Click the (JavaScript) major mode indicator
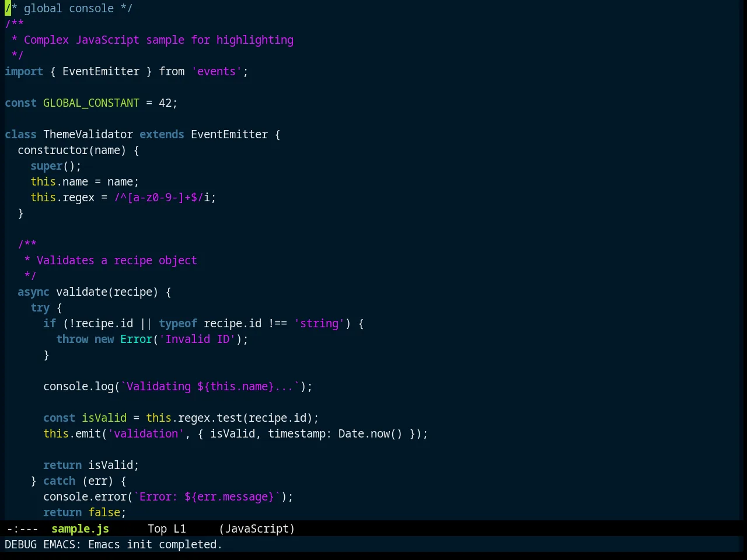This screenshot has width=747, height=560. pos(257,528)
